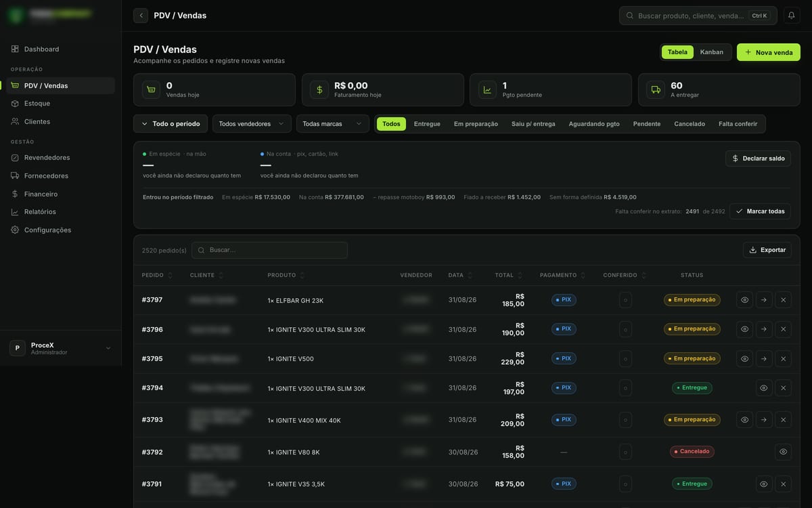Sort by the Conferido column
812x508 pixels.
[x=625, y=275]
